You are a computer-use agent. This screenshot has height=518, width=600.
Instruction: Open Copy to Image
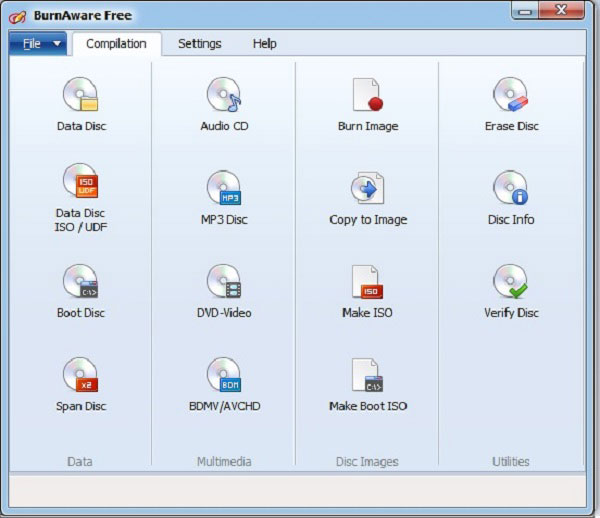point(368,197)
